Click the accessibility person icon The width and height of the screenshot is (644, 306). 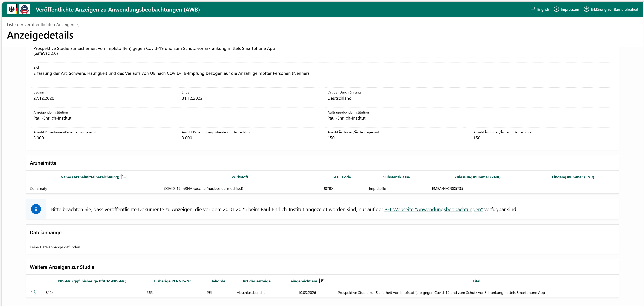[x=586, y=9]
